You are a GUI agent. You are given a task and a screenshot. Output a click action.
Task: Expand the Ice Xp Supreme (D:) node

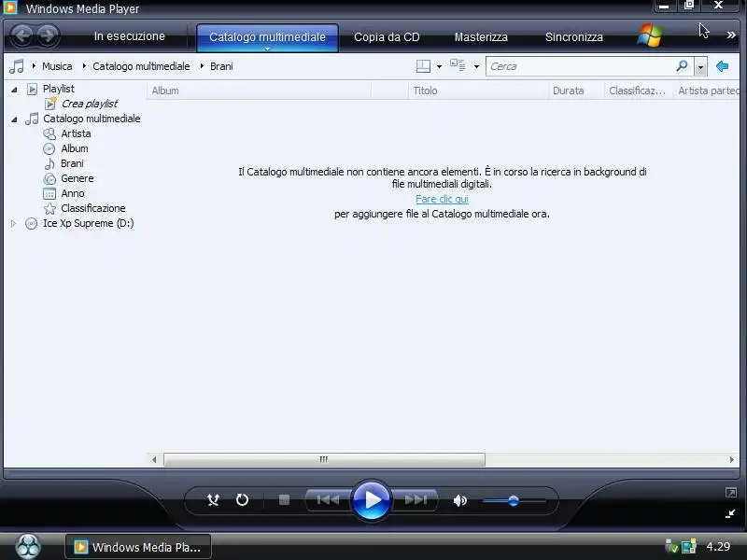pos(13,223)
